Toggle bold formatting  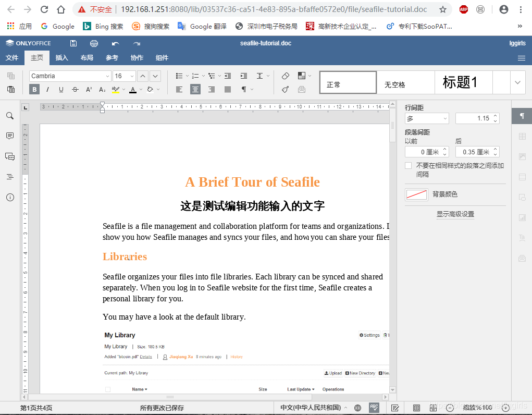[x=34, y=89]
